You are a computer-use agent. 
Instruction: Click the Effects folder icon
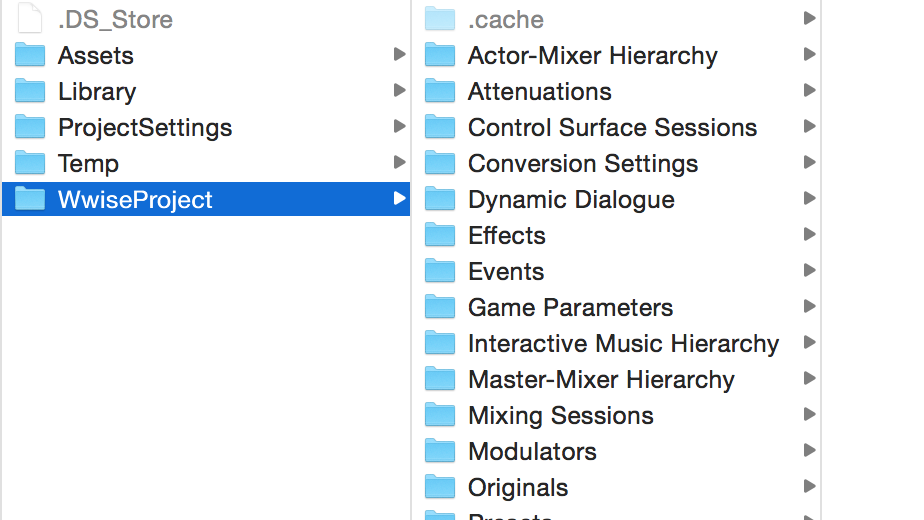[x=440, y=235]
